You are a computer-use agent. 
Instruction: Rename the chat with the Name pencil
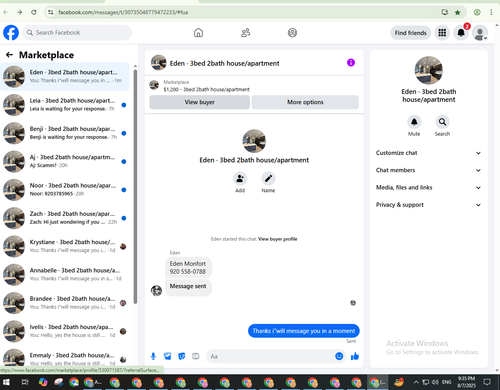coord(268,179)
